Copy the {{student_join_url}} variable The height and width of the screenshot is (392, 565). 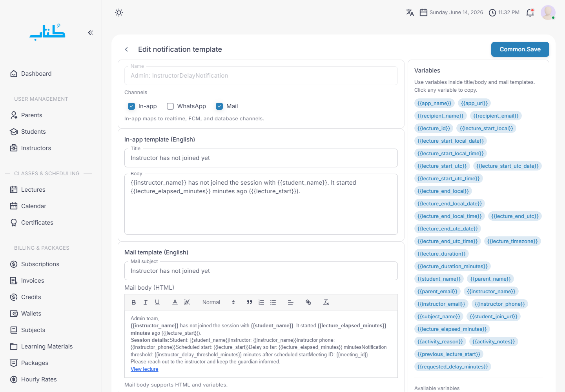tap(494, 317)
